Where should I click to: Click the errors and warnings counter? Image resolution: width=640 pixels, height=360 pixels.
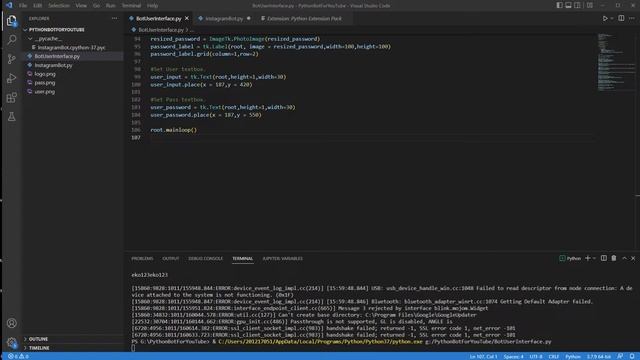pos(18,356)
